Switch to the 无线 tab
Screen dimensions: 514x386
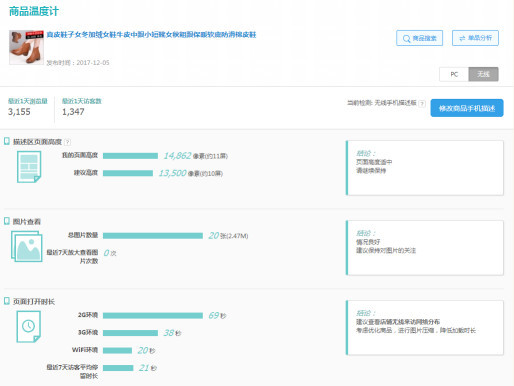point(483,74)
